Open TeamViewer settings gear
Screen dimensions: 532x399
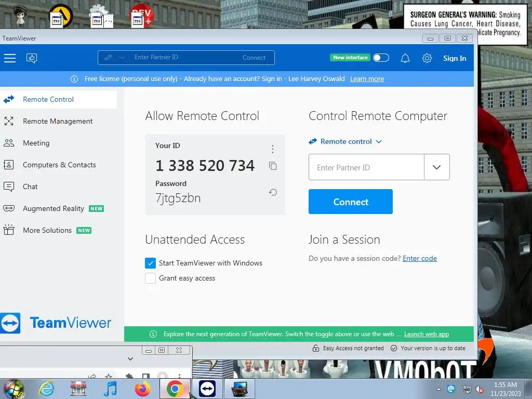pyautogui.click(x=427, y=58)
